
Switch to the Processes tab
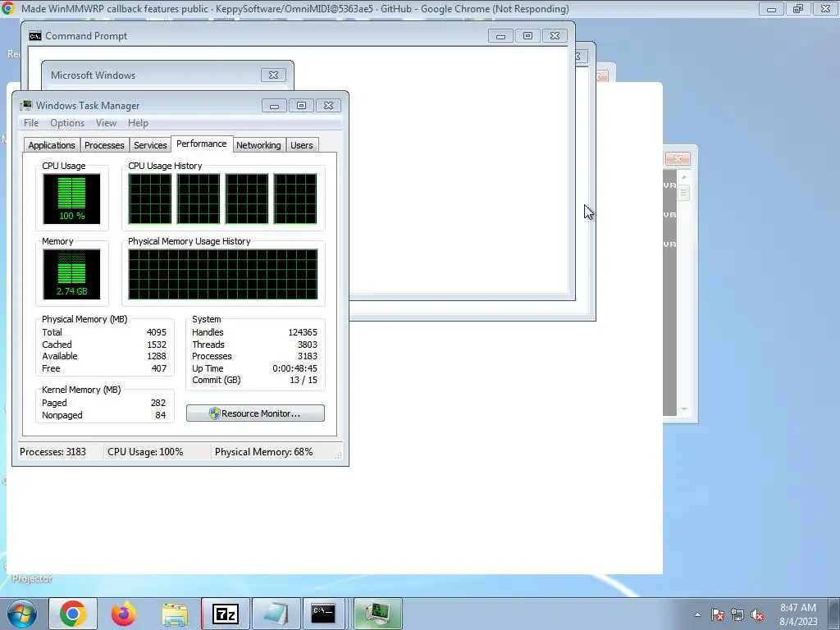point(104,145)
